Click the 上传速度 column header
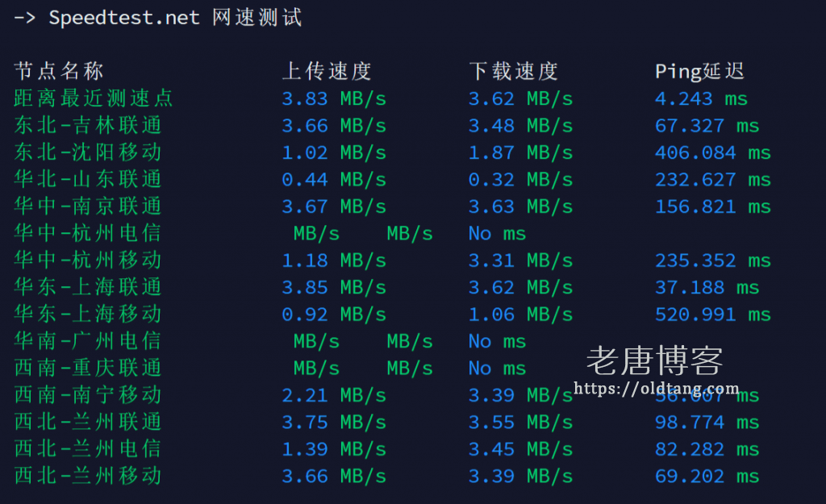The width and height of the screenshot is (826, 504). coord(327,72)
